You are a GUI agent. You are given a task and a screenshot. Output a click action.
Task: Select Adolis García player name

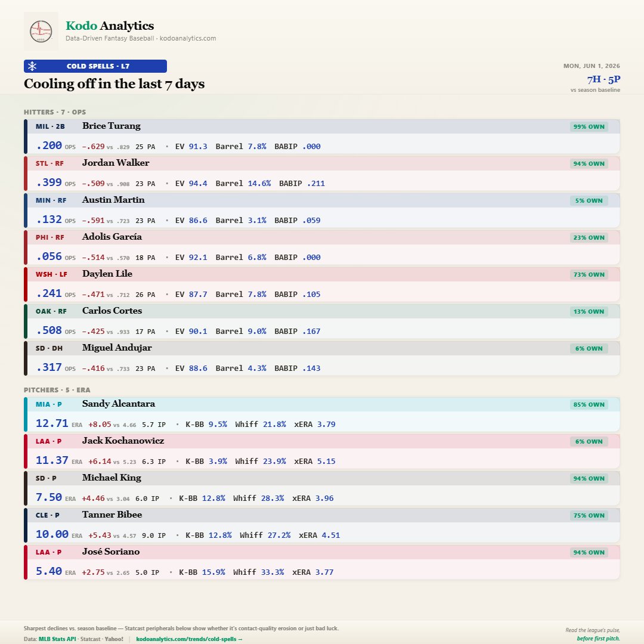tap(112, 237)
